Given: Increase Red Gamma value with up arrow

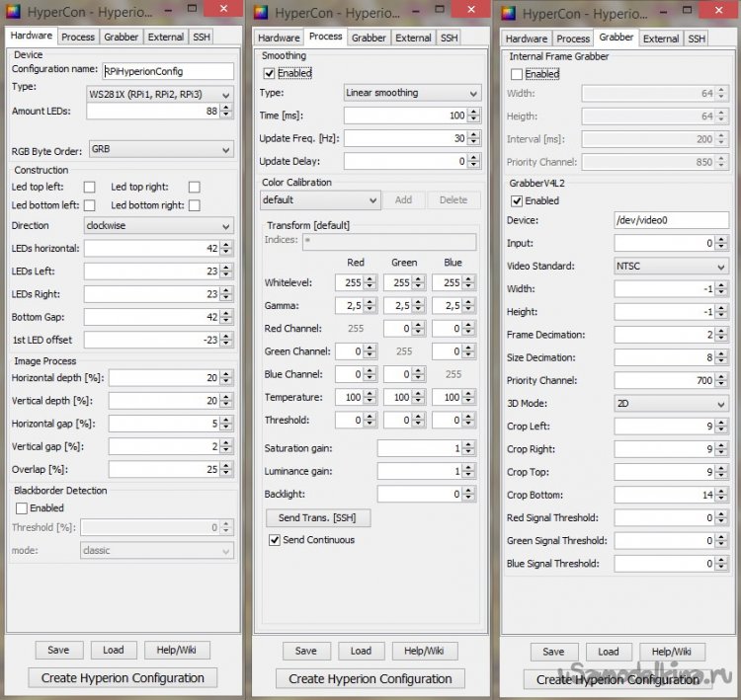Looking at the screenshot, I should [x=369, y=302].
